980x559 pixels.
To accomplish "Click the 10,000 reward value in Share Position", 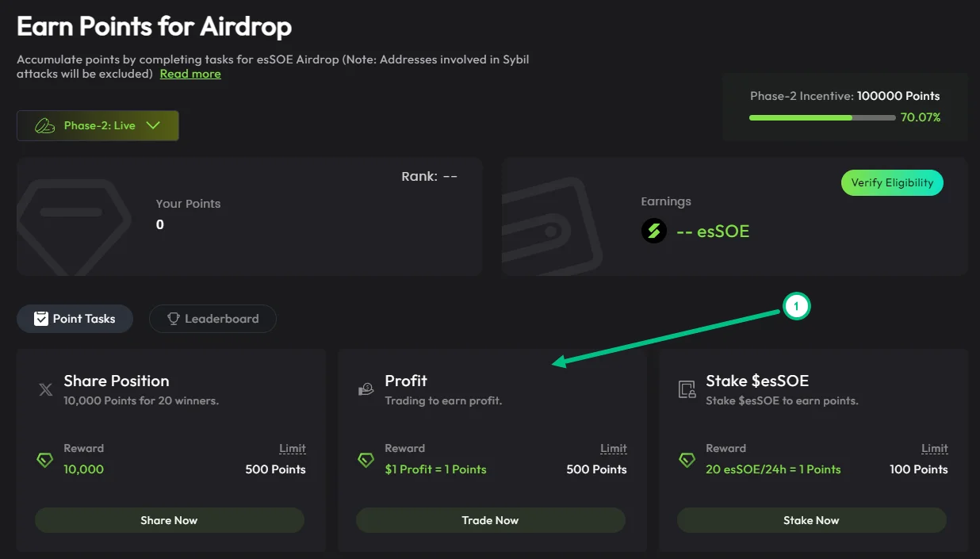I will [x=83, y=469].
